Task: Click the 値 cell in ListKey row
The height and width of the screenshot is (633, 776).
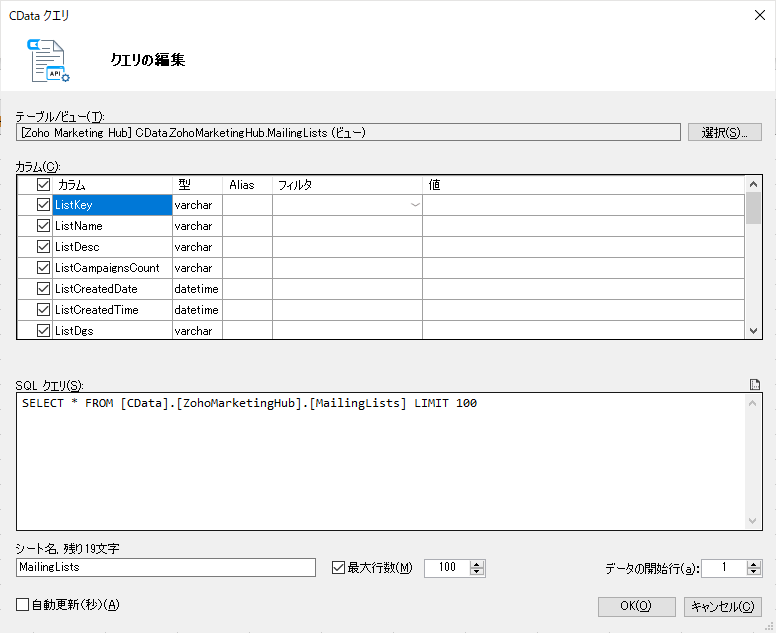Action: 583,205
